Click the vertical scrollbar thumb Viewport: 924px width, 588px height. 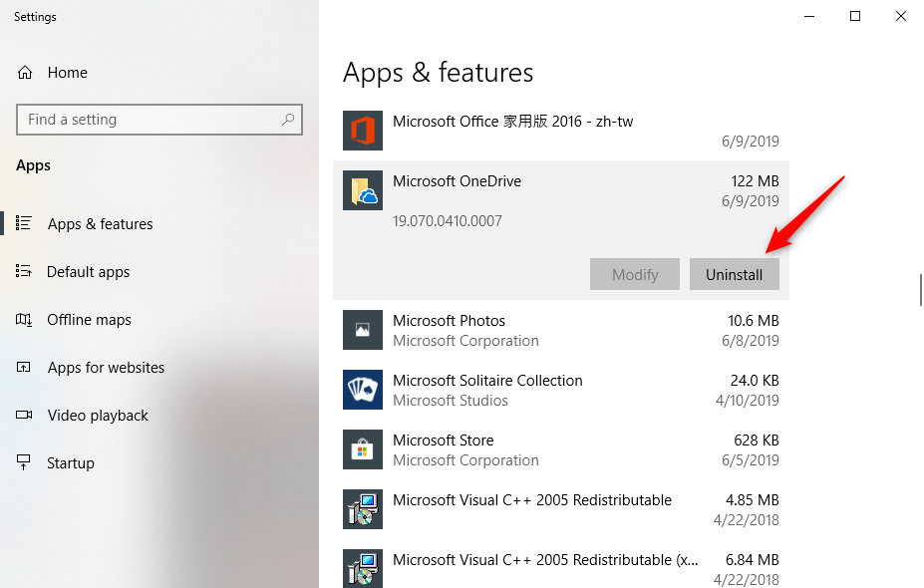coord(921,290)
